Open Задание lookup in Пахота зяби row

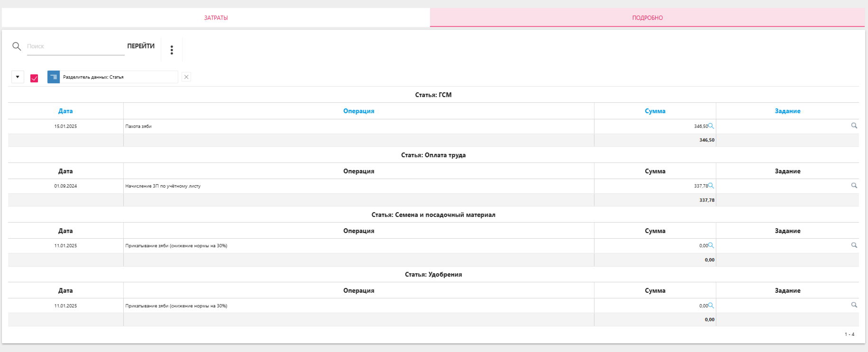[x=854, y=126]
